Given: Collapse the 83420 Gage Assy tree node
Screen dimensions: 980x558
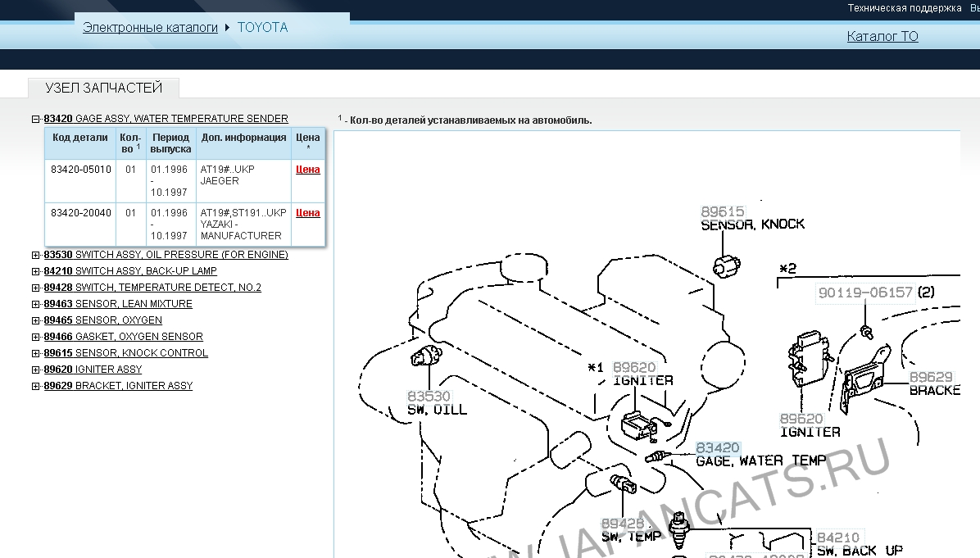Looking at the screenshot, I should click(x=36, y=119).
